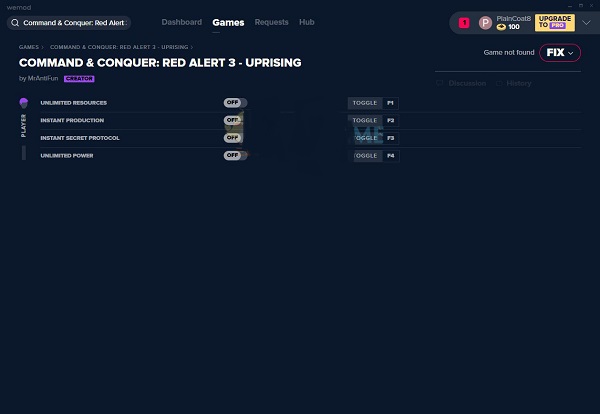The width and height of the screenshot is (600, 414).
Task: Click the PlainCoat8 username
Action: point(514,19)
